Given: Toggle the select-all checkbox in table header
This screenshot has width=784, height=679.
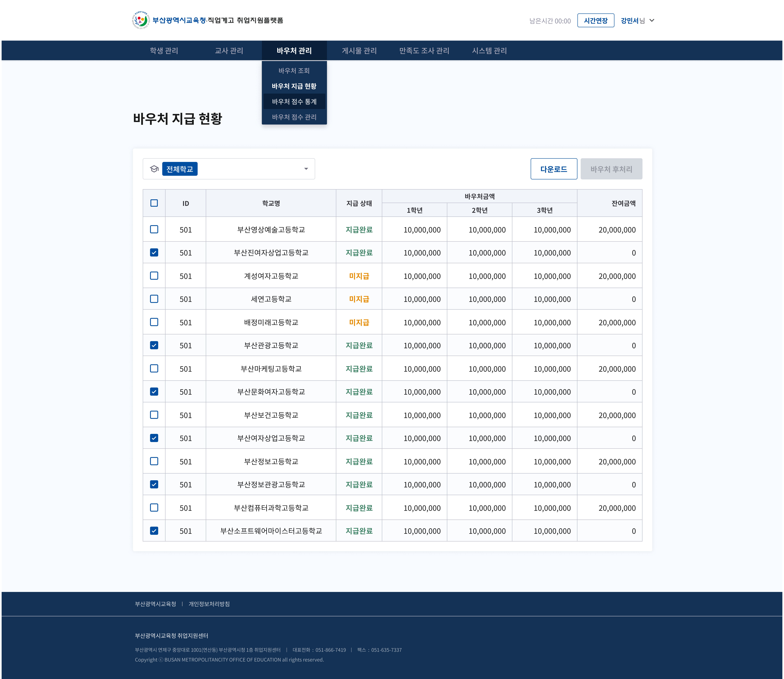Looking at the screenshot, I should coord(154,203).
